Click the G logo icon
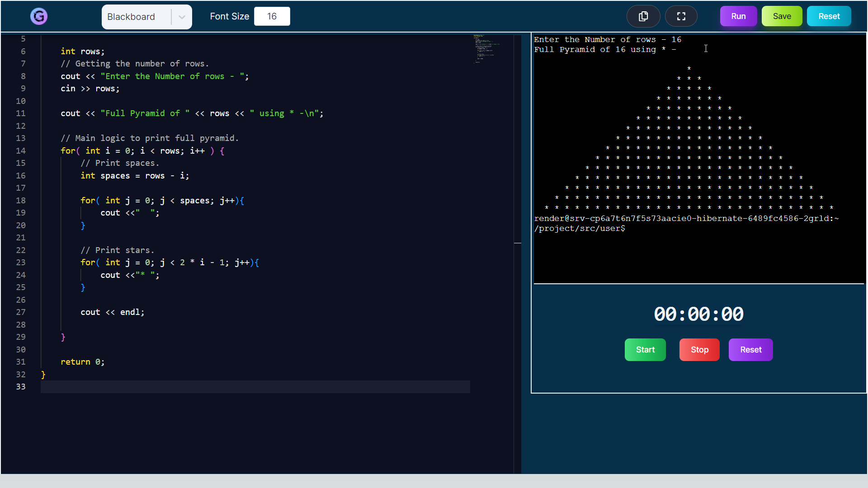Screen dimensions: 868x488 coord(39,16)
